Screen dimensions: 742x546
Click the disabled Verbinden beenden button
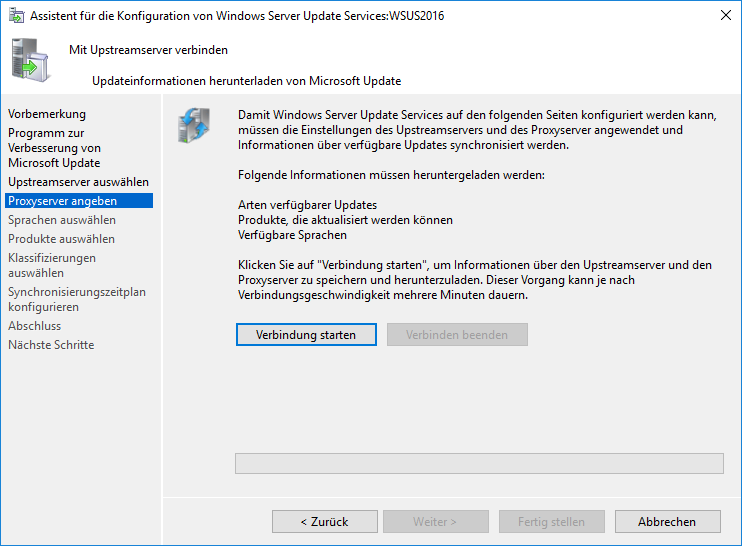coord(457,335)
